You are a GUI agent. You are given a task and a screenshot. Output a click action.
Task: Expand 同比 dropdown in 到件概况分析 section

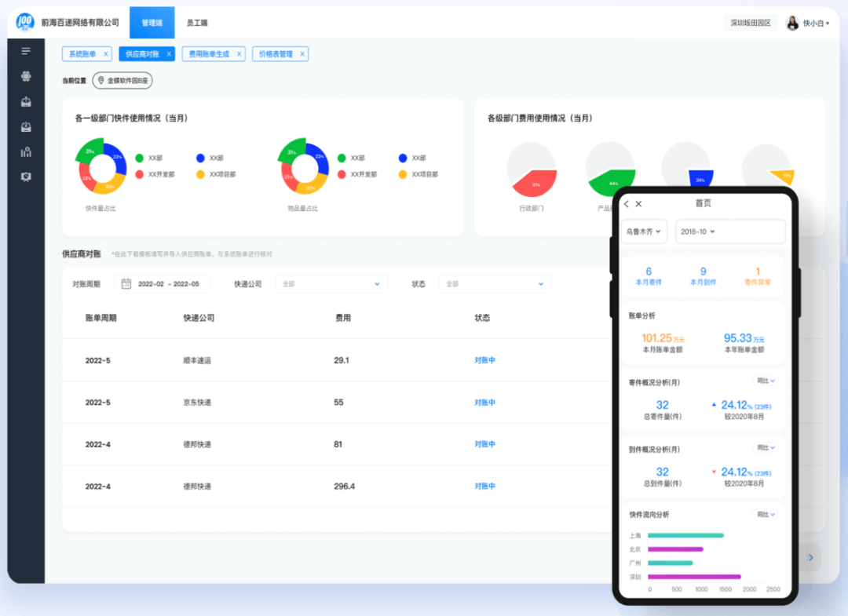(766, 448)
